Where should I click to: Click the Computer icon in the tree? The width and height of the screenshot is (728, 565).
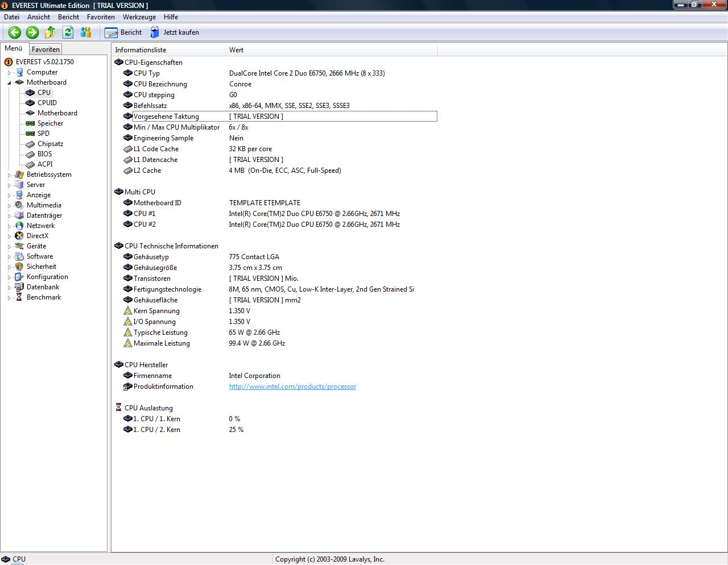[19, 72]
